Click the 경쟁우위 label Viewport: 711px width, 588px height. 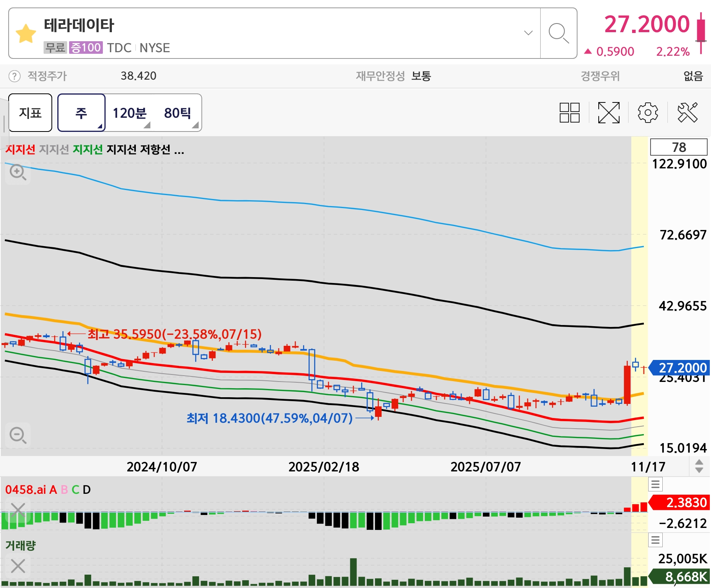pyautogui.click(x=600, y=76)
